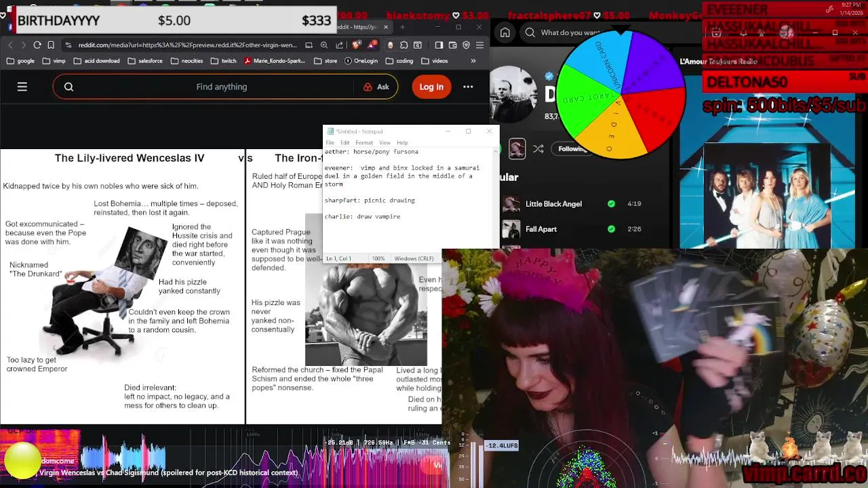Open the google bookmarks folder
This screenshot has height=488, width=868.
pos(20,61)
